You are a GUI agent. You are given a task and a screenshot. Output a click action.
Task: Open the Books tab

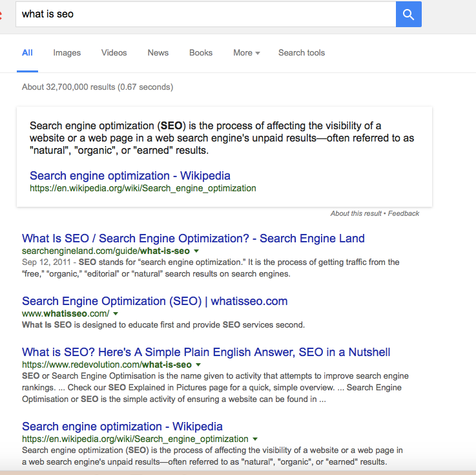(x=201, y=53)
